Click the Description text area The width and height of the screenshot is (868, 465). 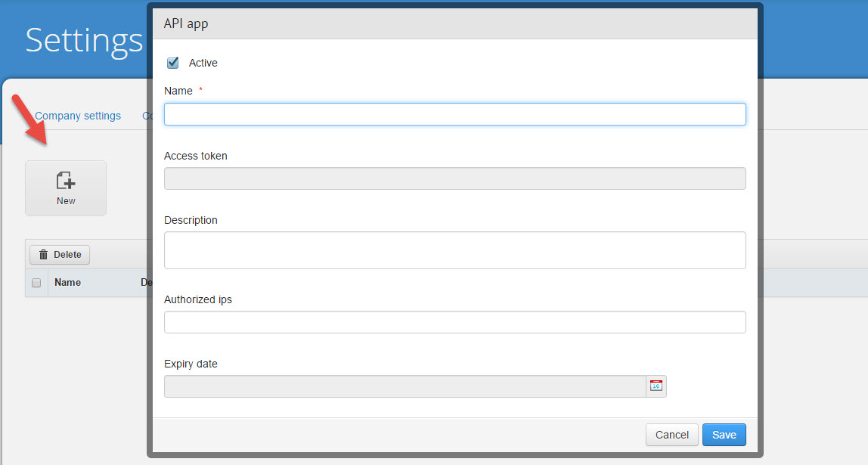[454, 250]
